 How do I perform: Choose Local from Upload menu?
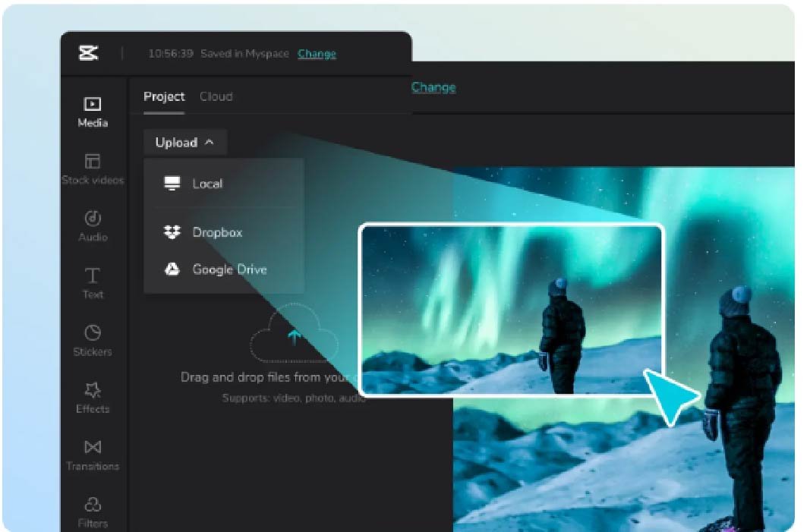(x=206, y=184)
